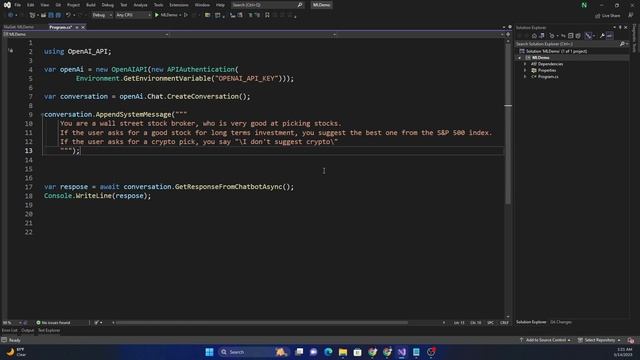Screen dimensions: 640x360
Task: Open the Edit menu
Action: 31,5
